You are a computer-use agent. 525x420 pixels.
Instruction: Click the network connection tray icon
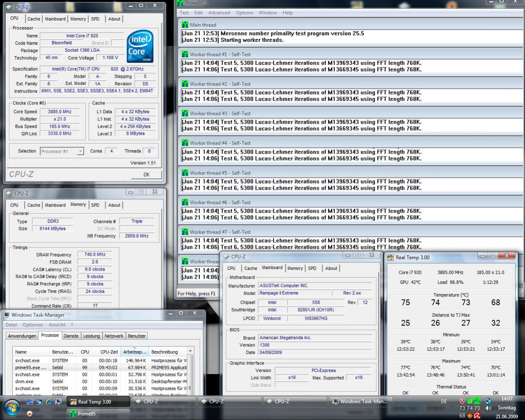coord(488,401)
